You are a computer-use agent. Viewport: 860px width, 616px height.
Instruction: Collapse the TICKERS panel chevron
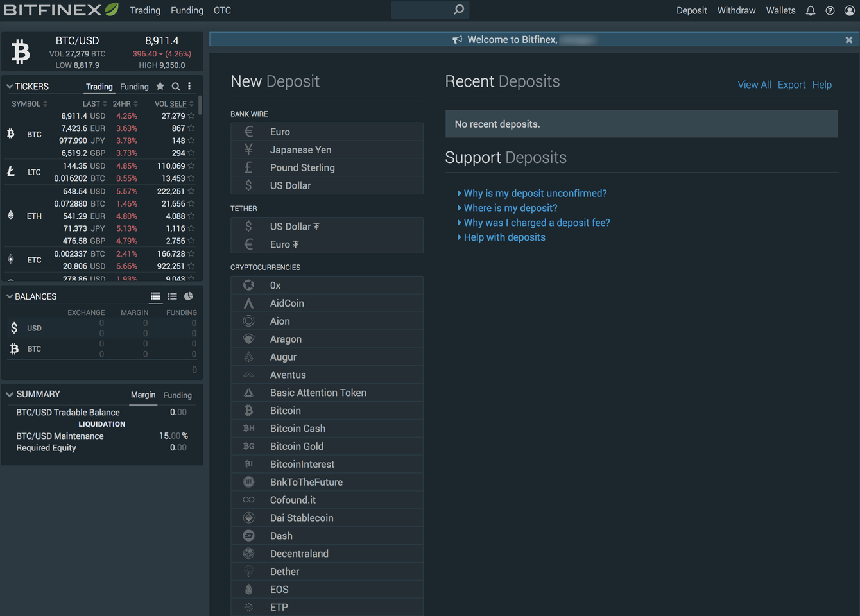coord(8,86)
